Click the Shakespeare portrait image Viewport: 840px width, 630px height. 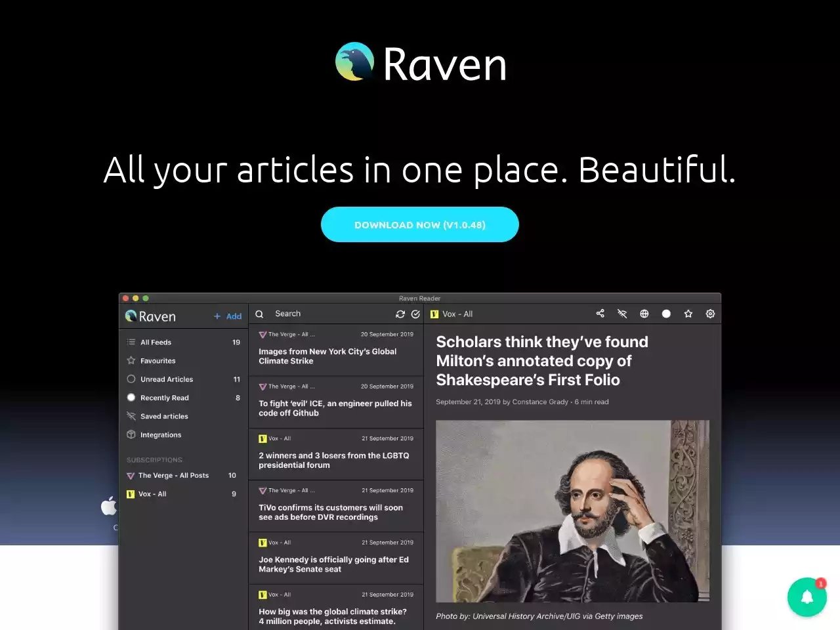pos(572,511)
